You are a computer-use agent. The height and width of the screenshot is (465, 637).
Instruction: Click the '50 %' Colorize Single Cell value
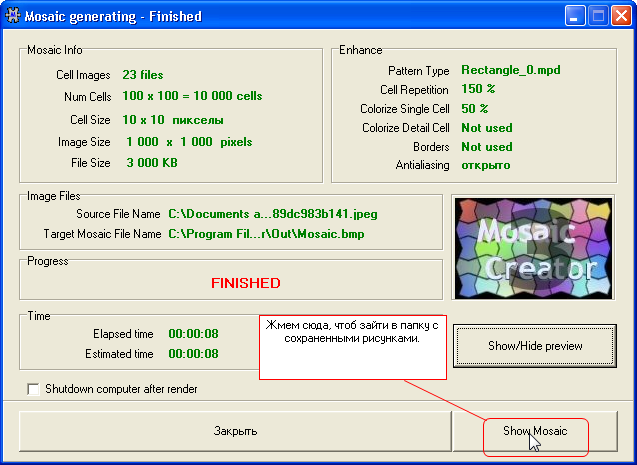click(x=475, y=108)
